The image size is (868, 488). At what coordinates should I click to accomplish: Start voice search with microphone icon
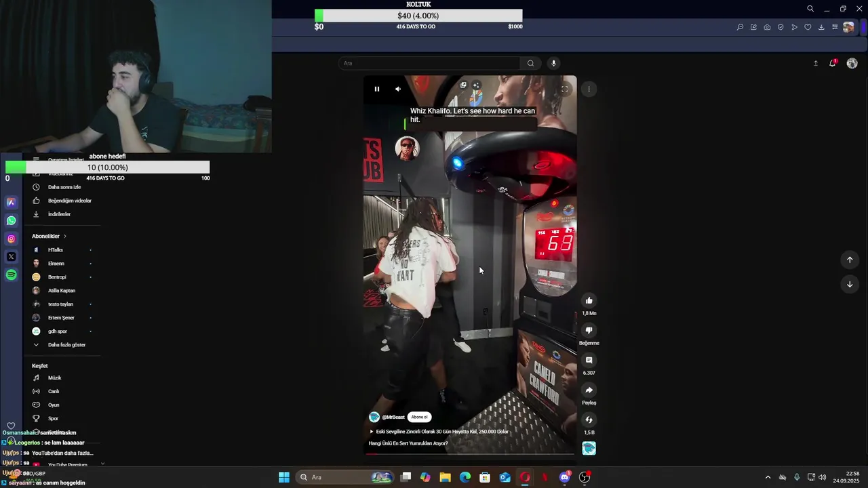[x=553, y=63]
